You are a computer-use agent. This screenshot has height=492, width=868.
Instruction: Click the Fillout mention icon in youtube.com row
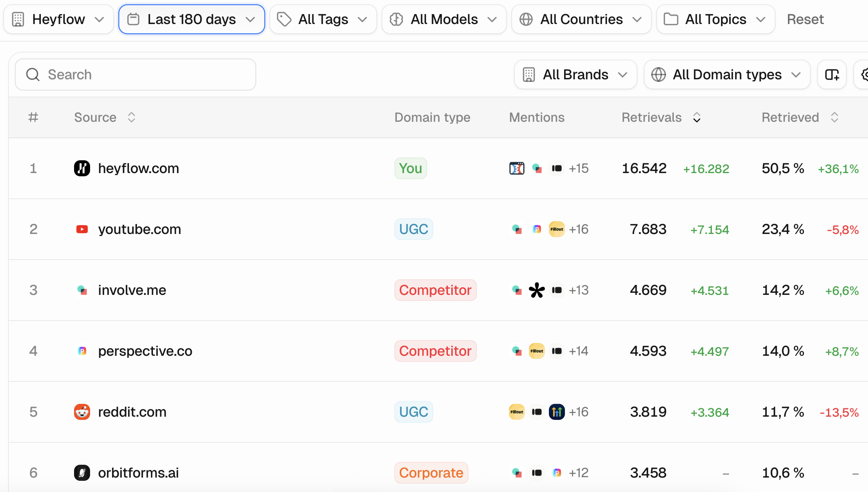pyautogui.click(x=557, y=229)
